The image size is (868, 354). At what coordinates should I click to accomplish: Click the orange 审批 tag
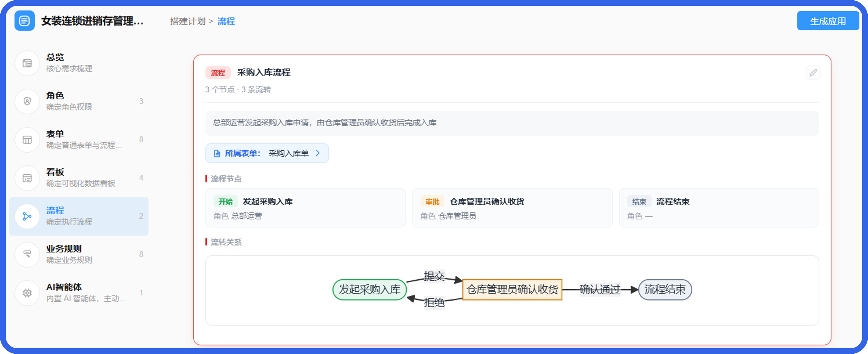pyautogui.click(x=432, y=202)
